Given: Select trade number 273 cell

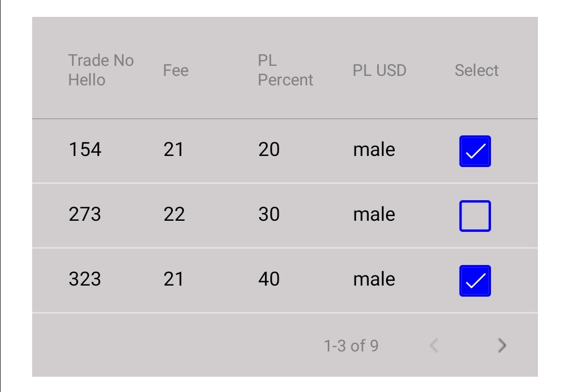Looking at the screenshot, I should pos(85,214).
